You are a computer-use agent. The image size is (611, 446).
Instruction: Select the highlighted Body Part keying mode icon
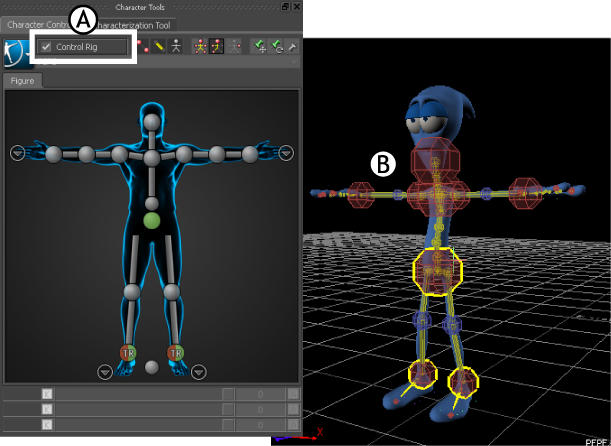(217, 46)
